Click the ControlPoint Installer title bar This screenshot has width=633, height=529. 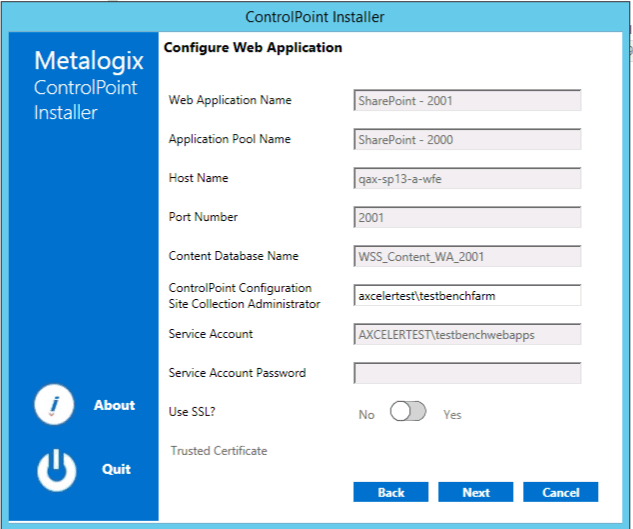[316, 17]
